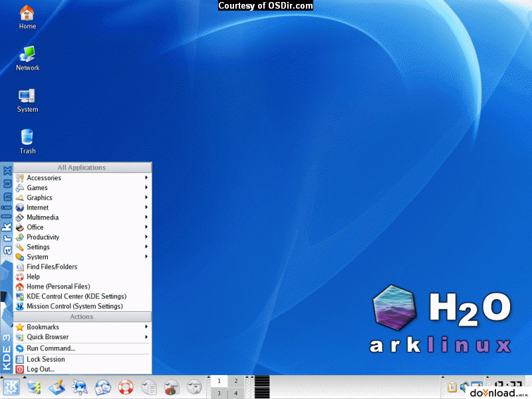This screenshot has width=532, height=399.
Task: Open the Trash desktop icon
Action: click(x=27, y=142)
